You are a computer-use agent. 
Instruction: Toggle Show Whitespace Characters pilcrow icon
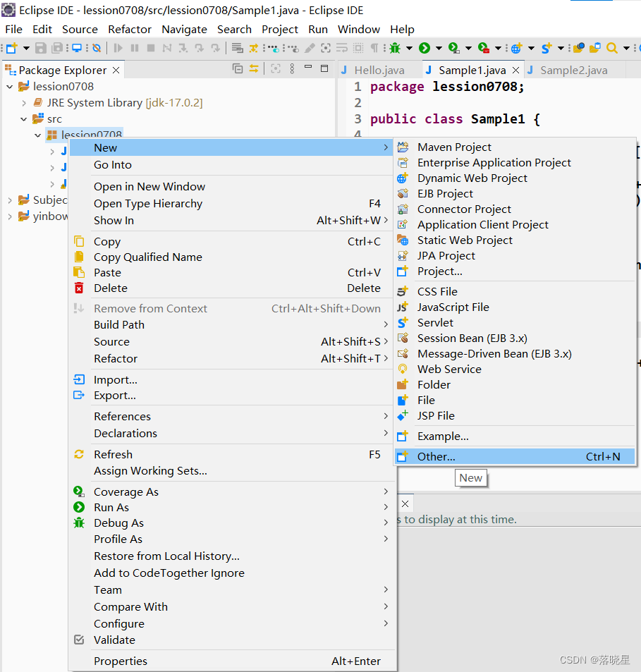click(374, 48)
